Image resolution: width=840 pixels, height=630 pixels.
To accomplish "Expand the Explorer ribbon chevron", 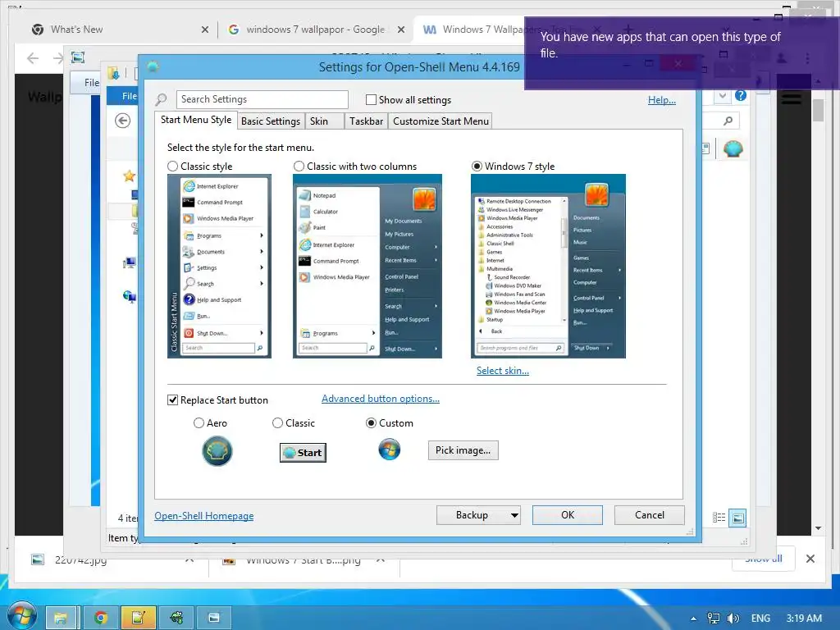I will pos(723,95).
